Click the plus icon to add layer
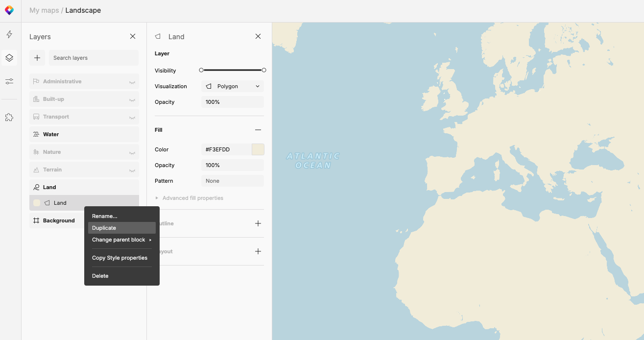 [37, 58]
